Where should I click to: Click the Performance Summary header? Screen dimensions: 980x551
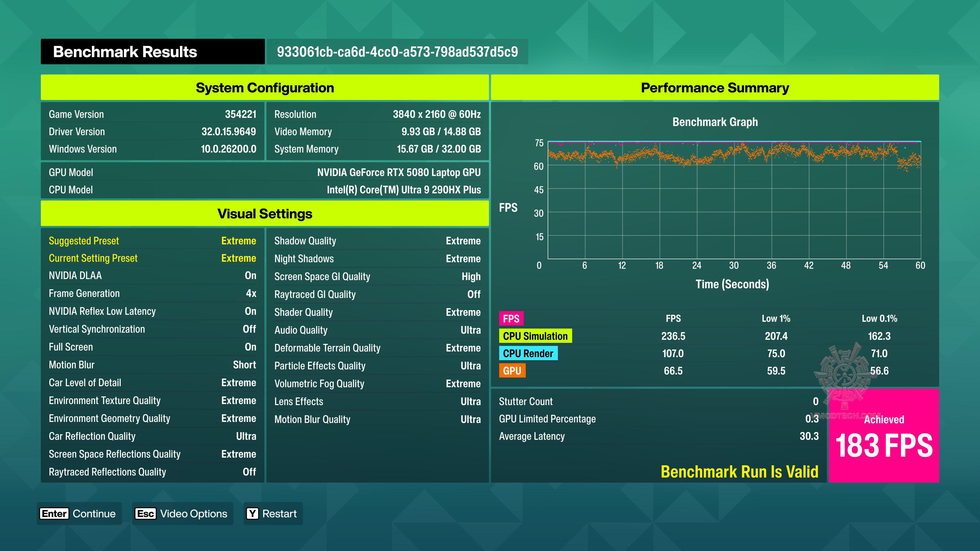point(715,87)
